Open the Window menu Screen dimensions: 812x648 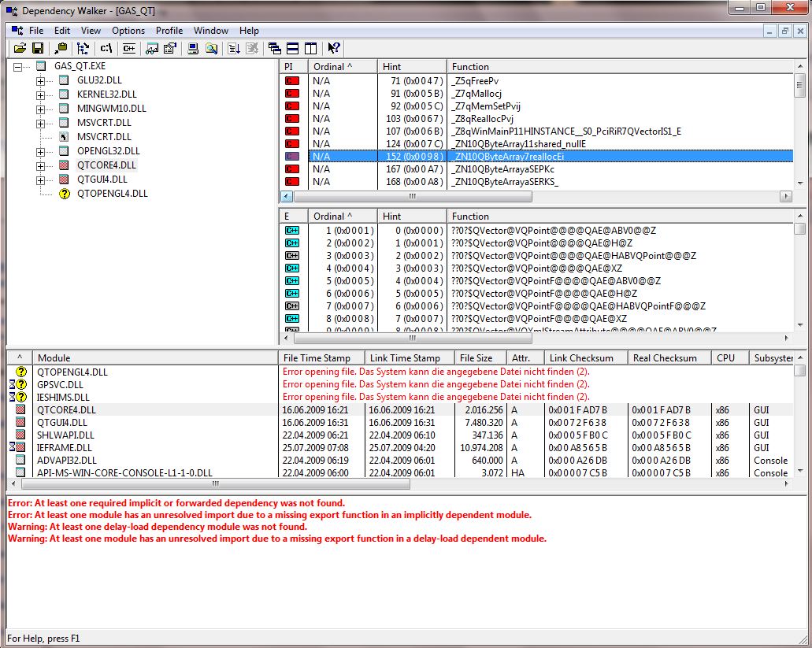[x=211, y=31]
